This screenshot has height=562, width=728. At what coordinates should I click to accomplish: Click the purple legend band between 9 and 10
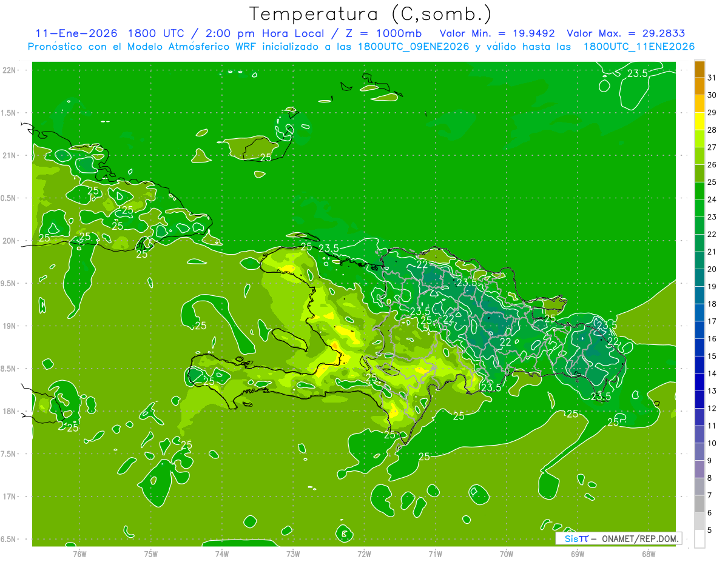[699, 452]
